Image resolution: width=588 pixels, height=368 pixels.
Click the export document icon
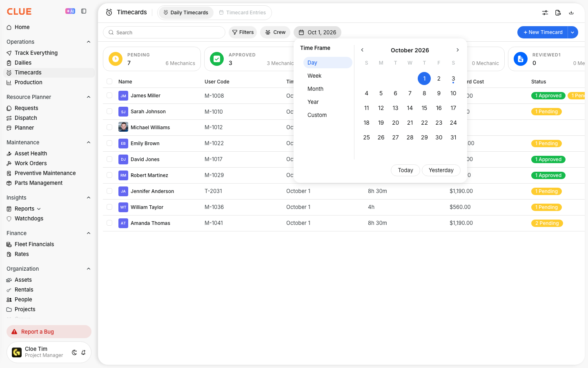click(x=558, y=13)
